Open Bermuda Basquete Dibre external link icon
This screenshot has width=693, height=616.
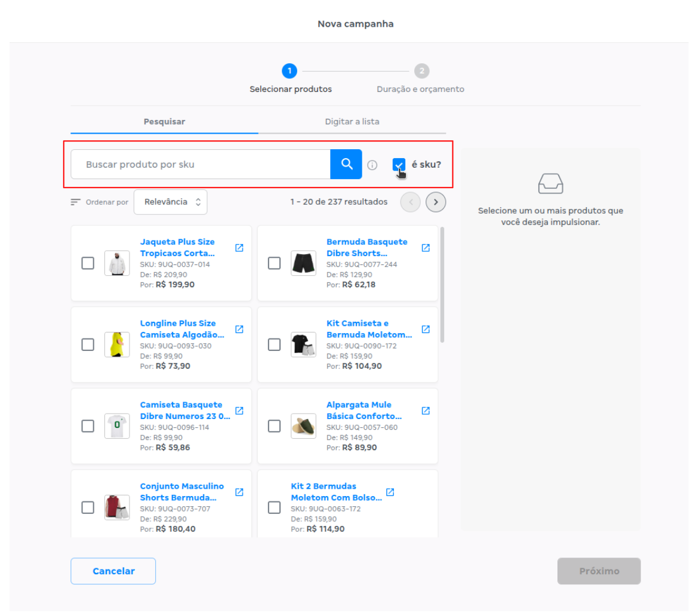click(x=426, y=248)
